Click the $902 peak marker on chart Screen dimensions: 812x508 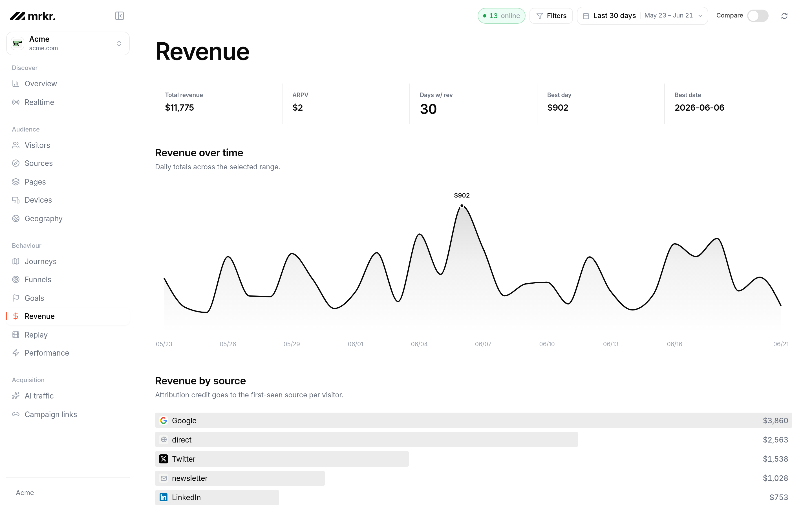pyautogui.click(x=462, y=206)
